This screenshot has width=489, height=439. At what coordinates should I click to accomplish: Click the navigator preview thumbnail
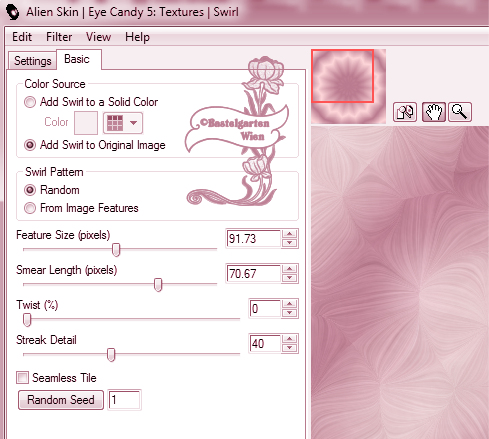[x=349, y=86]
